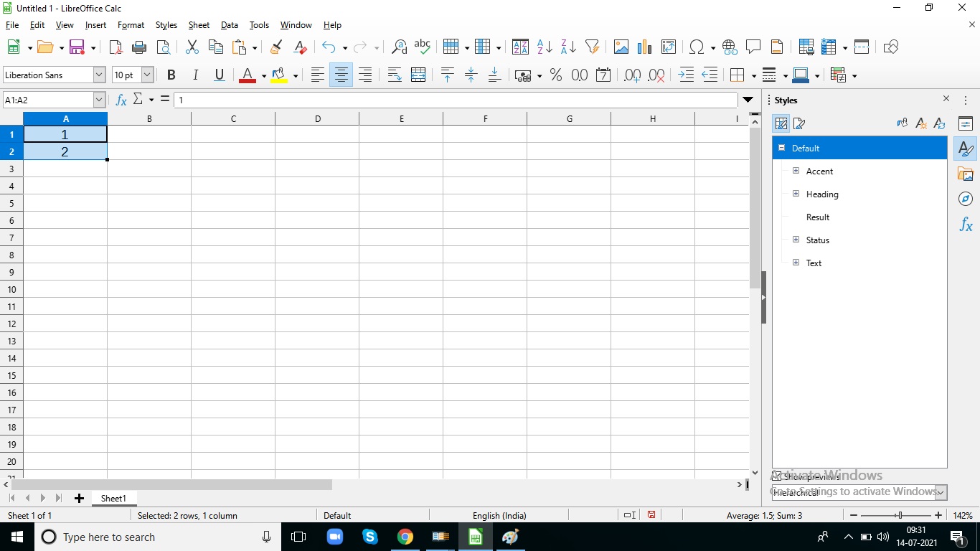Select the Result cell style
The image size is (980, 551).
817,217
